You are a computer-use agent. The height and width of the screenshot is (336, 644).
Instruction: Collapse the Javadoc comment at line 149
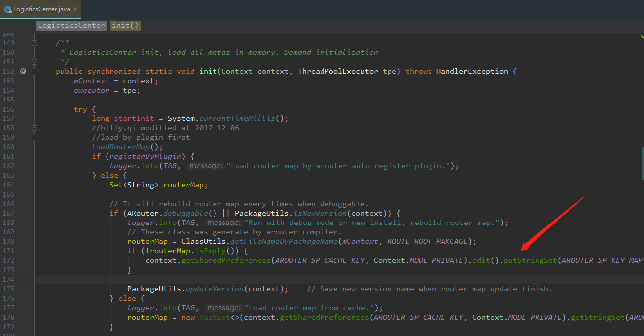click(34, 43)
